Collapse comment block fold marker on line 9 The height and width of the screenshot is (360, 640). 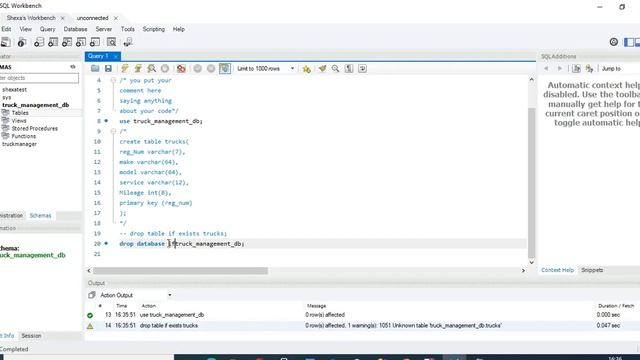(113, 131)
